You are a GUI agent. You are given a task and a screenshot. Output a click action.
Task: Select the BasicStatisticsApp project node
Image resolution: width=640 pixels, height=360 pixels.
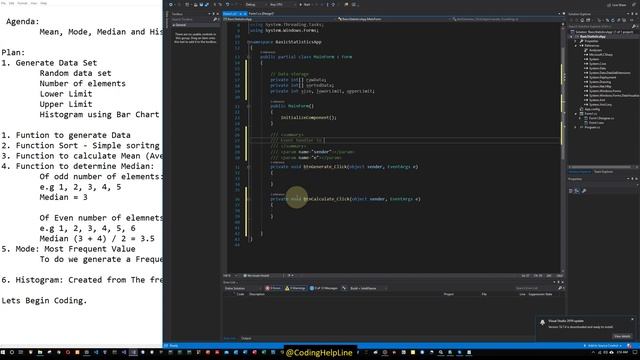[x=593, y=36]
